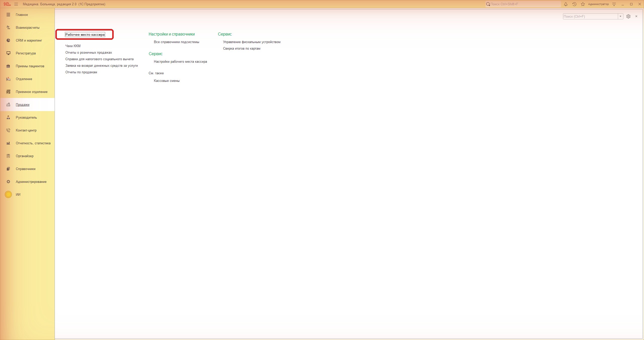Open CRM и маркетинг section

point(27,40)
